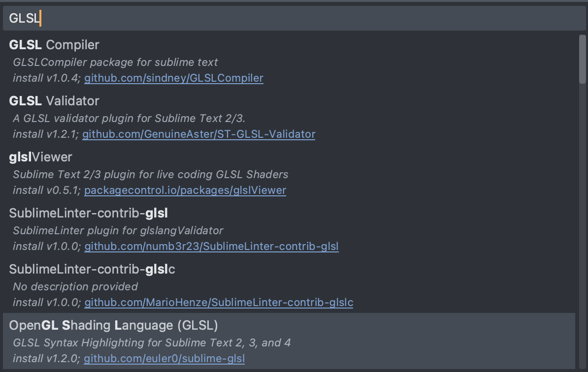Click install v1.0.4 label under GLSL Compiler
588x372 pixels.
[x=46, y=78]
